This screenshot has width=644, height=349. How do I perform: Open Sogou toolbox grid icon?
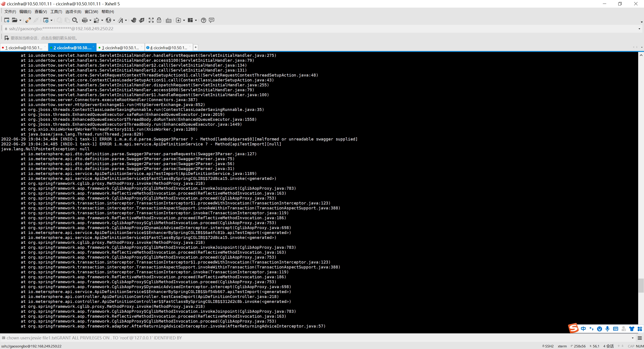coord(640,329)
